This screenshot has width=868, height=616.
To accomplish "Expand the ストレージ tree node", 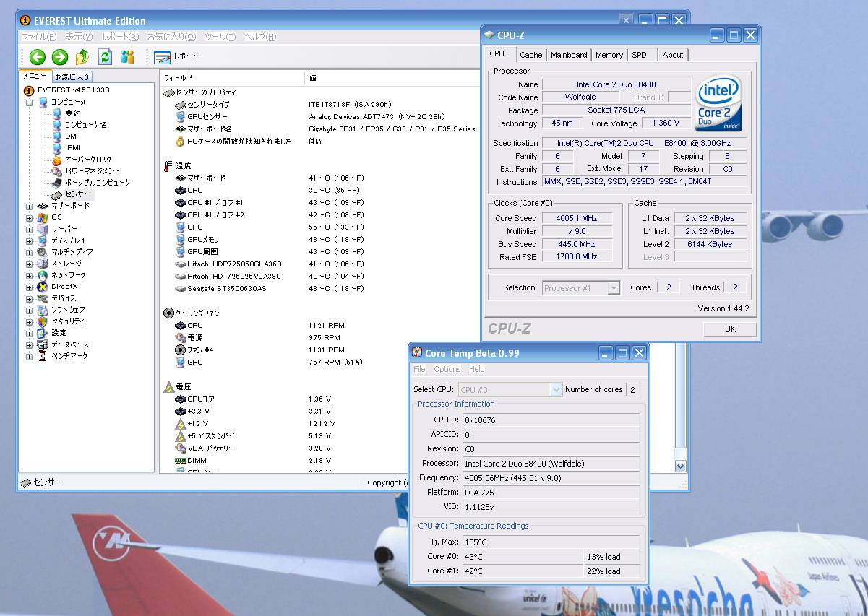I will pyautogui.click(x=30, y=264).
